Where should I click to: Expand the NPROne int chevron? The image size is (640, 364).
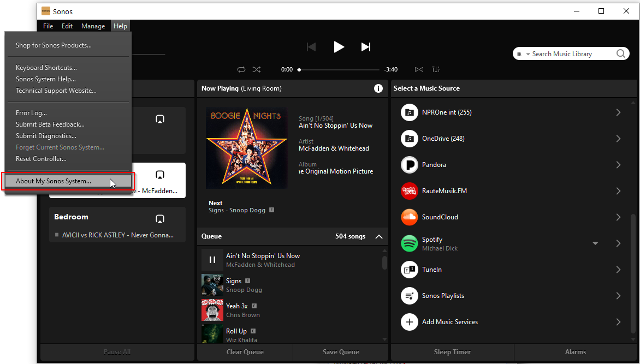pyautogui.click(x=618, y=112)
